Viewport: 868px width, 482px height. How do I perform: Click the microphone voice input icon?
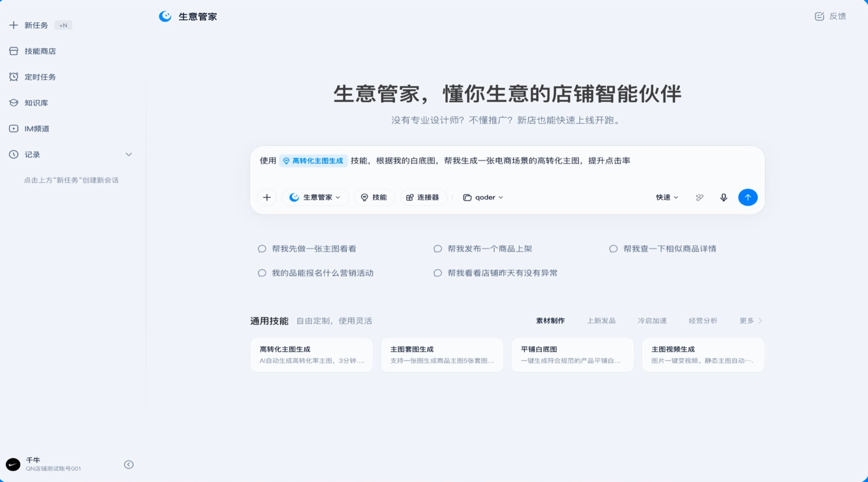pyautogui.click(x=724, y=197)
